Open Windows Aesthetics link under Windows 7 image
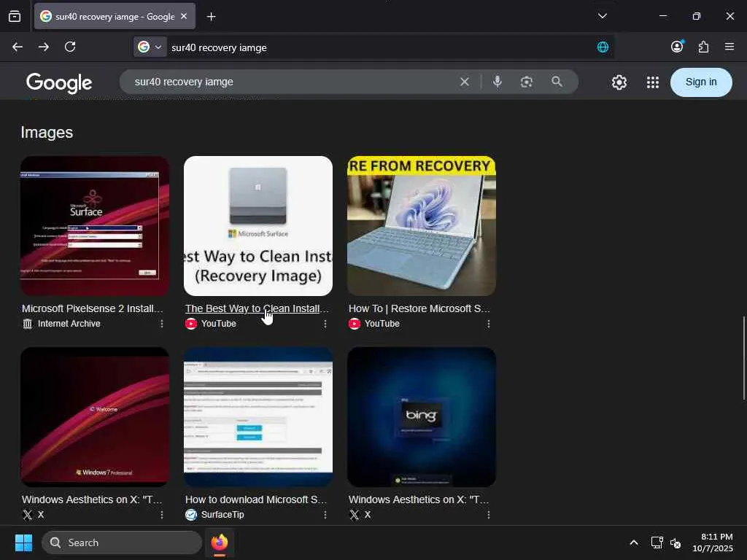Screen dimensions: 747x560 tap(92, 499)
